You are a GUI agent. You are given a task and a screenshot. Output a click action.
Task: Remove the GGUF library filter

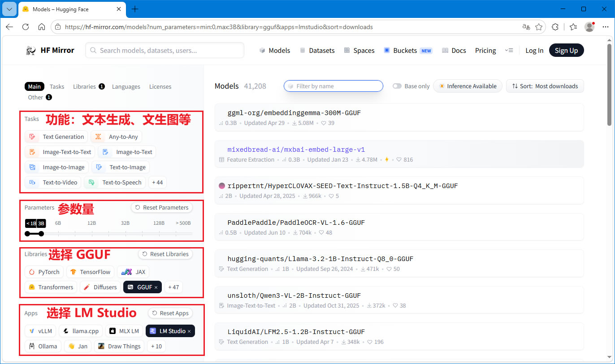(x=156, y=287)
